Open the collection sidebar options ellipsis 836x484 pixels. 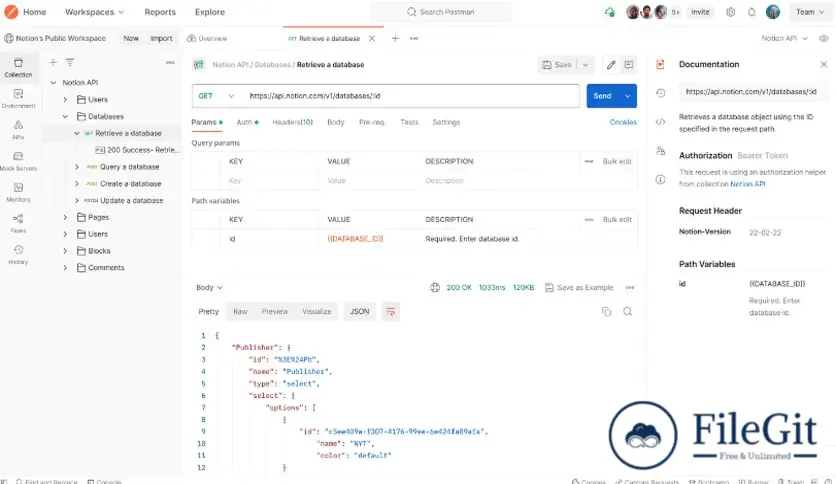[x=170, y=62]
